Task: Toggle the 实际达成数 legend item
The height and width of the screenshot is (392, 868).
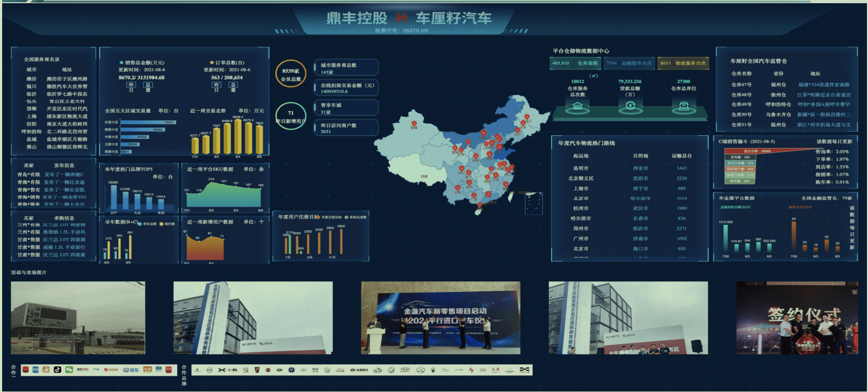Action: click(x=356, y=217)
